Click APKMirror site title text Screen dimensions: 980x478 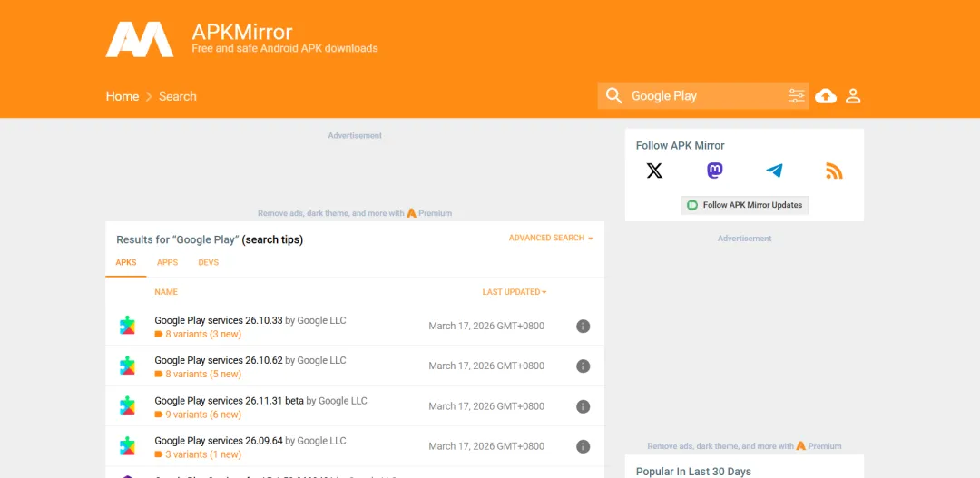pyautogui.click(x=242, y=32)
